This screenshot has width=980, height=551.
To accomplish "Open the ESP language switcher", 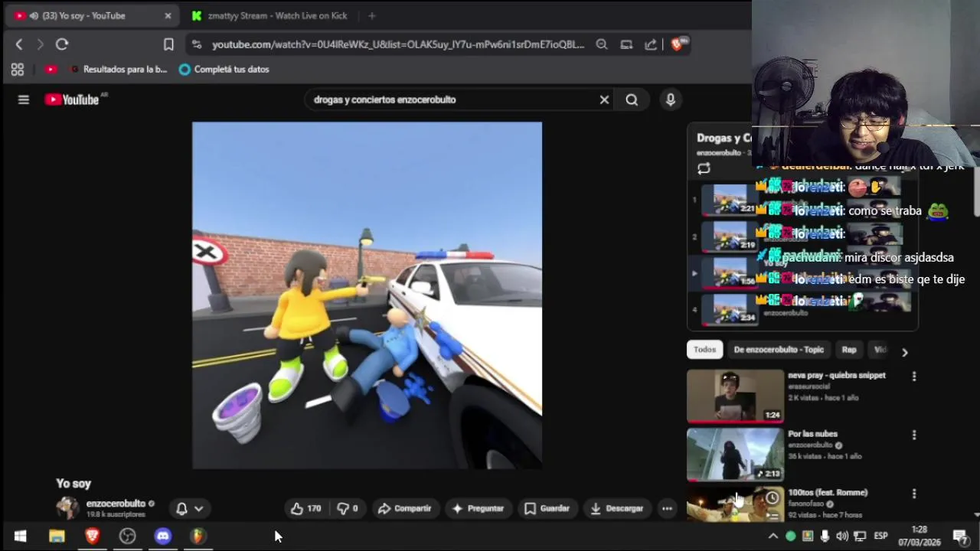I will [880, 536].
